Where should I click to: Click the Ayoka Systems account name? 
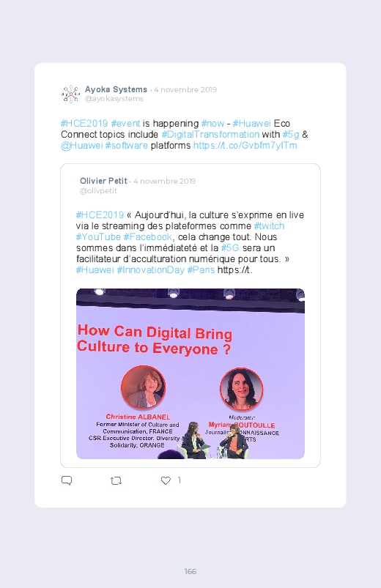click(x=116, y=89)
